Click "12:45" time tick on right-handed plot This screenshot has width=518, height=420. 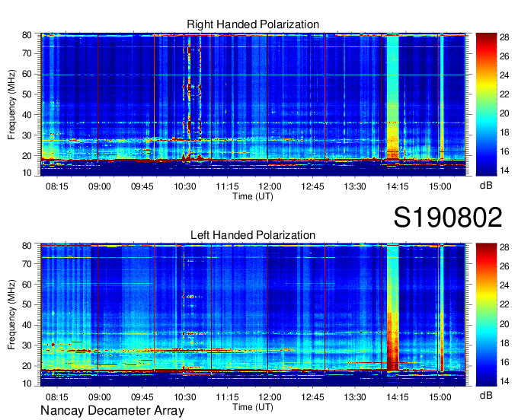coord(312,186)
